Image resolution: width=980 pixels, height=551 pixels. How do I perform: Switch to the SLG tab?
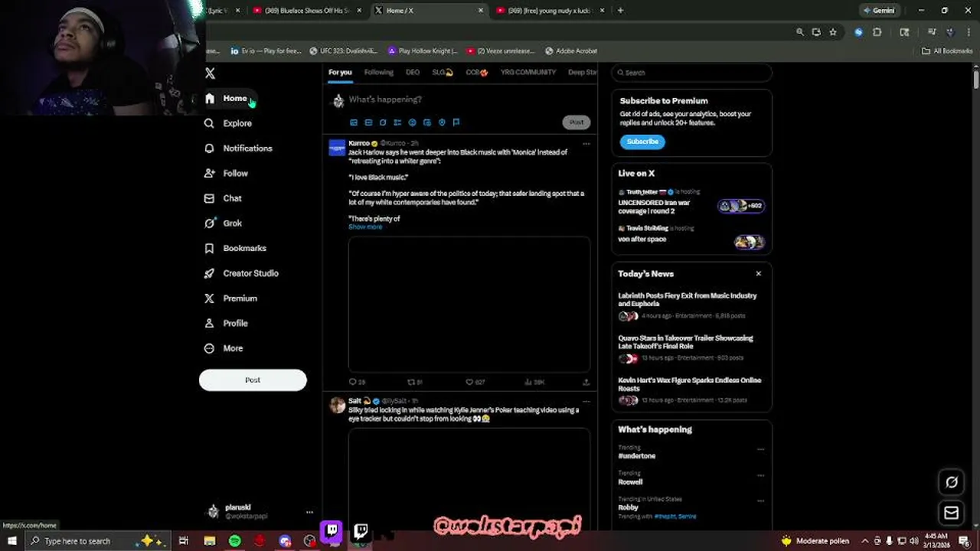443,73
